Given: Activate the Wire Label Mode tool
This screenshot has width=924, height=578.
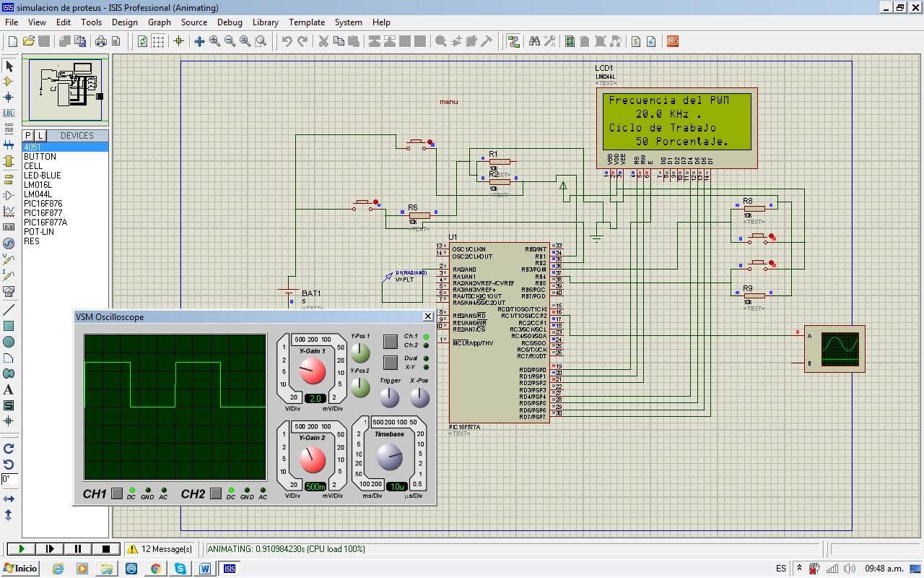Looking at the screenshot, I should 9,113.
